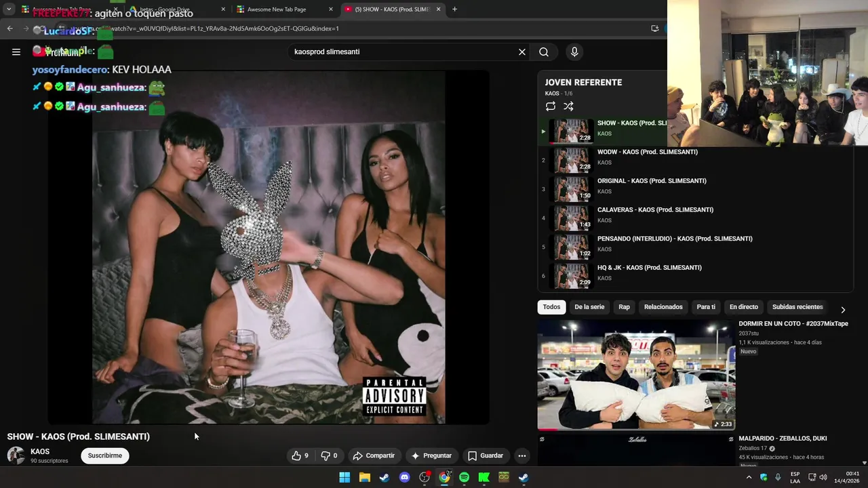Like the video with thumbs up
This screenshot has width=868, height=488.
pyautogui.click(x=300, y=455)
